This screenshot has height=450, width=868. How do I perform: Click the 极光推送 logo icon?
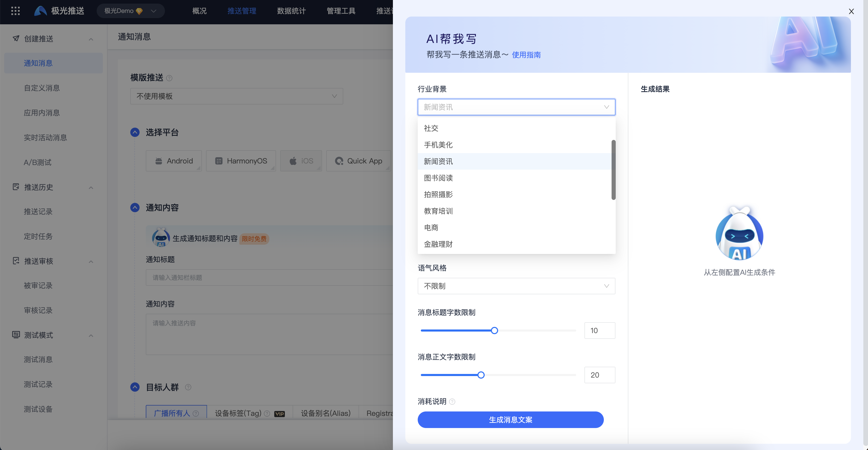(x=40, y=11)
